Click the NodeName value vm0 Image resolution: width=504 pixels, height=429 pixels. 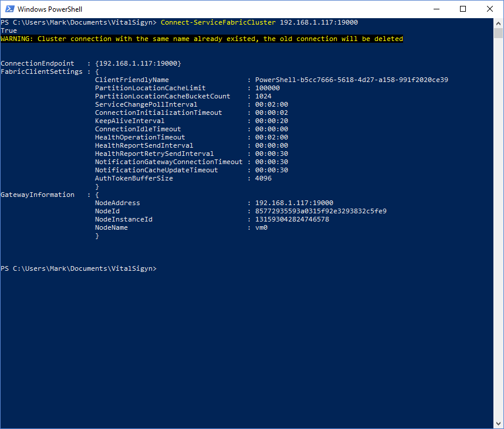coord(261,227)
